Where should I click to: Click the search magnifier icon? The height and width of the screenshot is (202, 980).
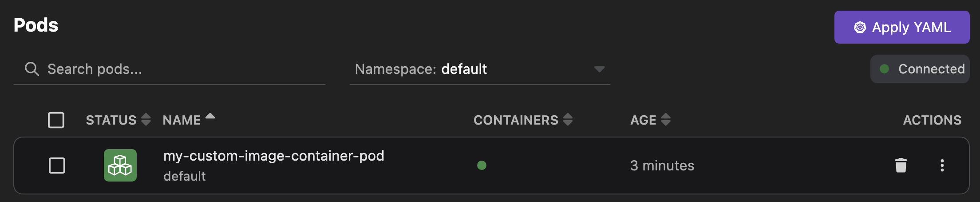point(32,69)
